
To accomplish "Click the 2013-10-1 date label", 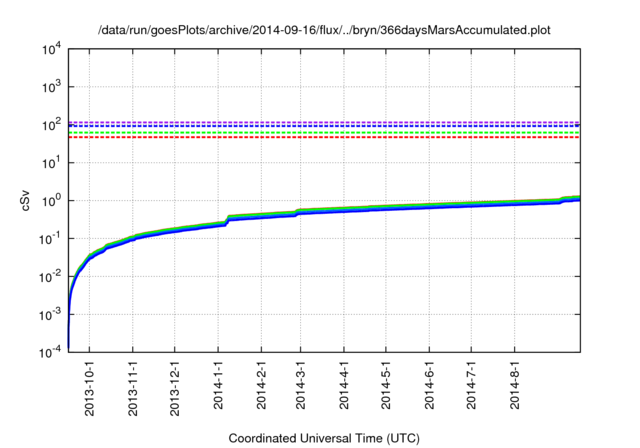I will (89, 388).
